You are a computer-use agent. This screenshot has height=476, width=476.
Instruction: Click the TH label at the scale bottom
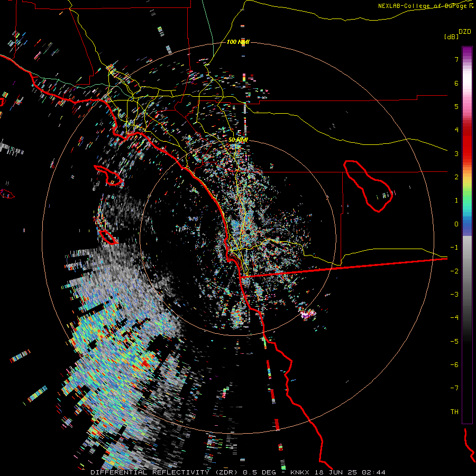pos(454,411)
